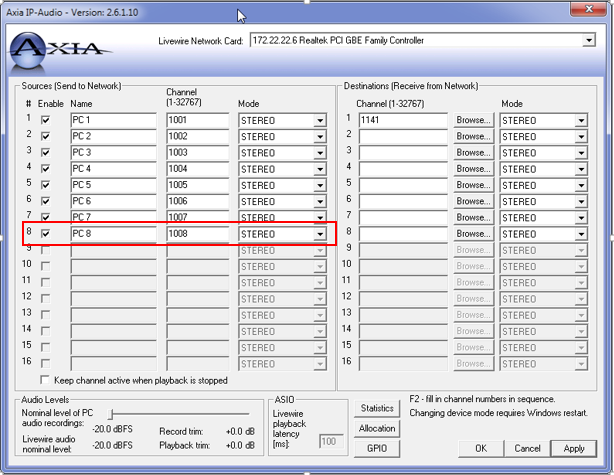Open Mode dropdown for source PC 8
Viewport: 614px width, 475px height.
320,234
